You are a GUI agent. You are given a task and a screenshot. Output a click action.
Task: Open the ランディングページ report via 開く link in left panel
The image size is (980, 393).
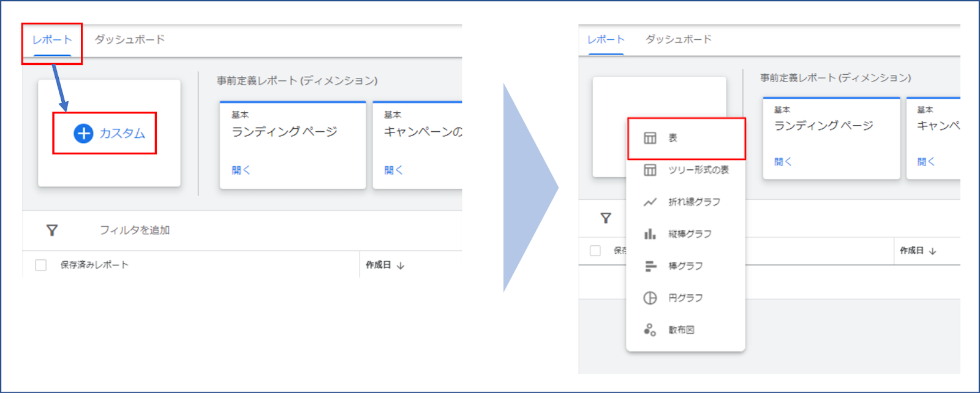point(241,170)
